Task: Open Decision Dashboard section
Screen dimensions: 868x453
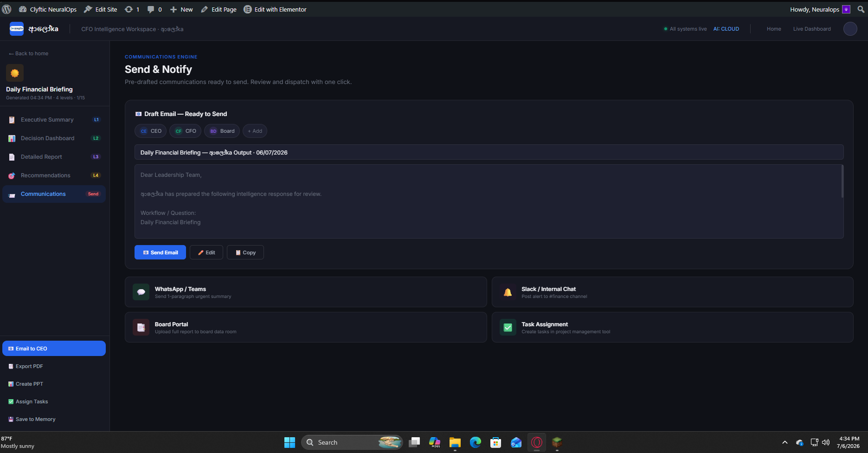Action: point(54,138)
